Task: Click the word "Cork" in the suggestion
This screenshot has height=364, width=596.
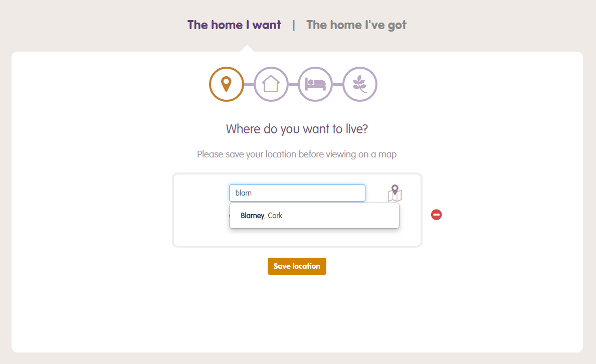Action: [275, 216]
